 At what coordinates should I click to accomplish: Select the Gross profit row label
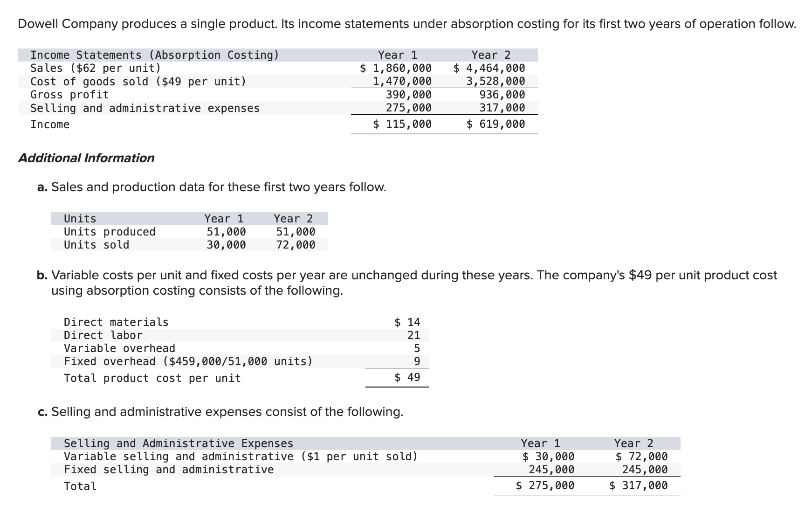[x=69, y=95]
